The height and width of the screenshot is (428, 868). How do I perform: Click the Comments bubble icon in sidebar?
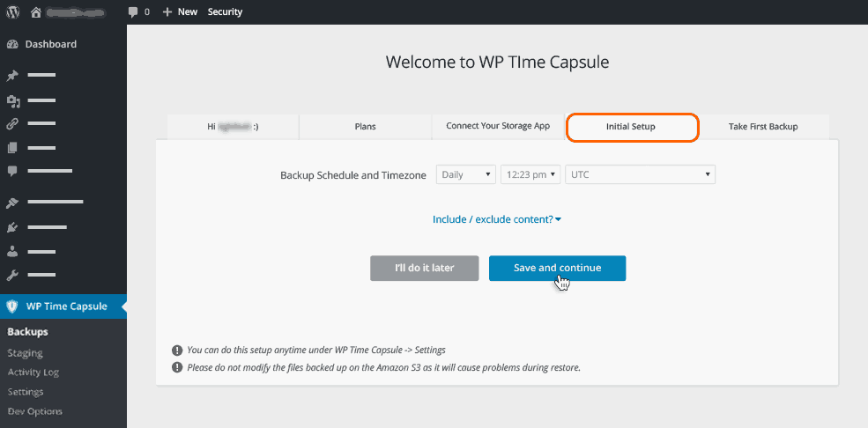click(x=12, y=172)
